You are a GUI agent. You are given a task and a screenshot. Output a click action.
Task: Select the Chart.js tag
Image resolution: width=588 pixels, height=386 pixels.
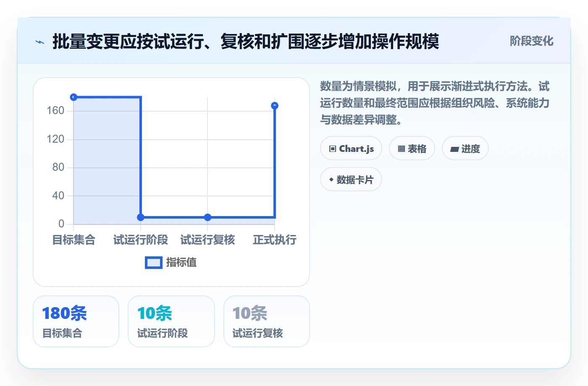pyautogui.click(x=351, y=149)
